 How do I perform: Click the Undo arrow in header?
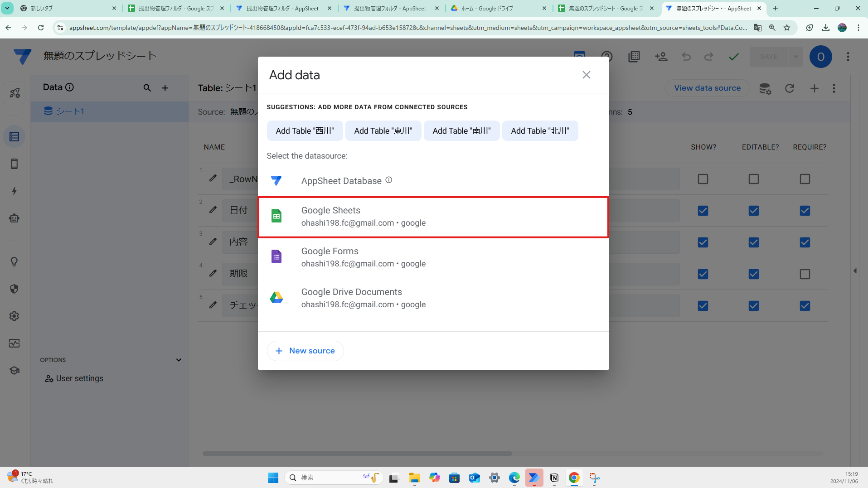[686, 57]
